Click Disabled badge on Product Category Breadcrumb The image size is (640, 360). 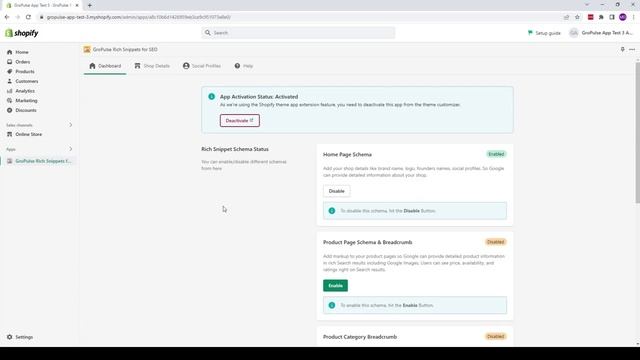[x=496, y=337]
